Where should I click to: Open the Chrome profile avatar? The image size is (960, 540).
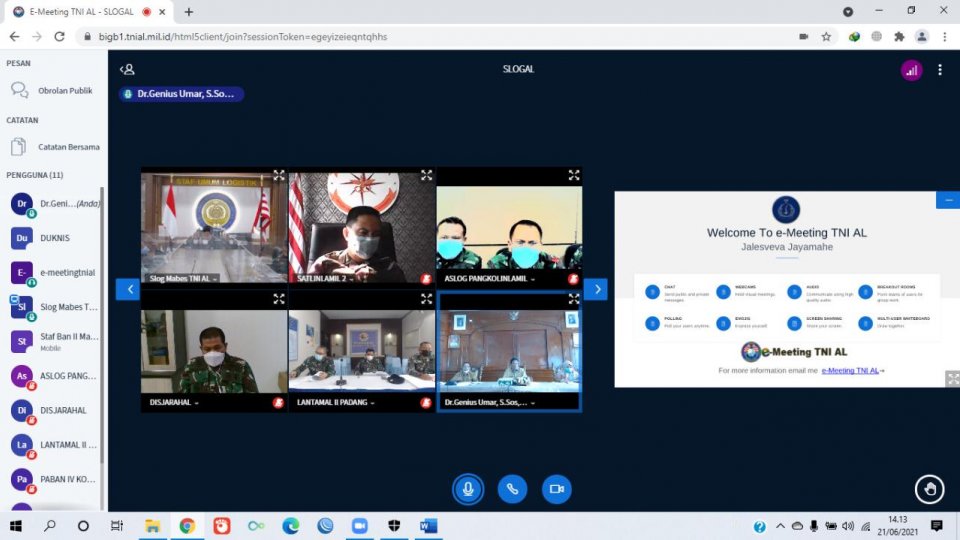921,37
